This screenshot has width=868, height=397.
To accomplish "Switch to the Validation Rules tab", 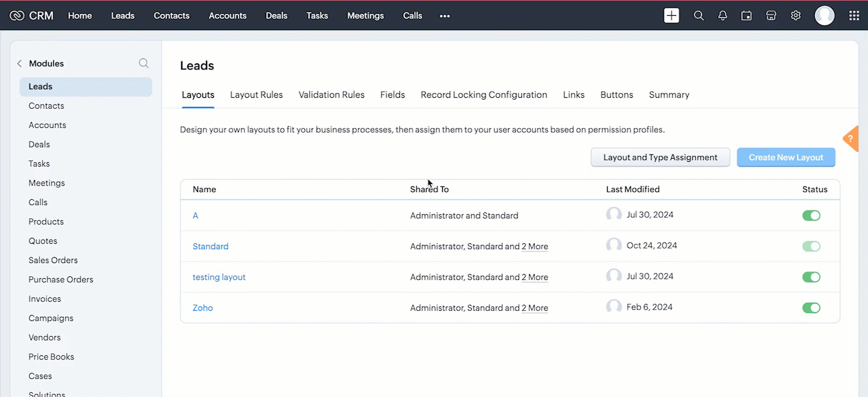I will point(331,95).
